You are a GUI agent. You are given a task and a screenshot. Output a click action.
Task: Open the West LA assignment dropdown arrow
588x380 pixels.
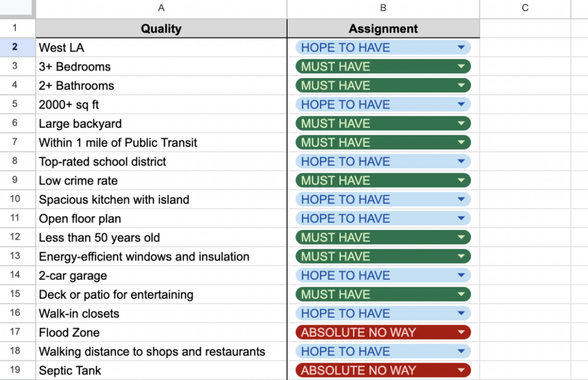pyautogui.click(x=461, y=47)
